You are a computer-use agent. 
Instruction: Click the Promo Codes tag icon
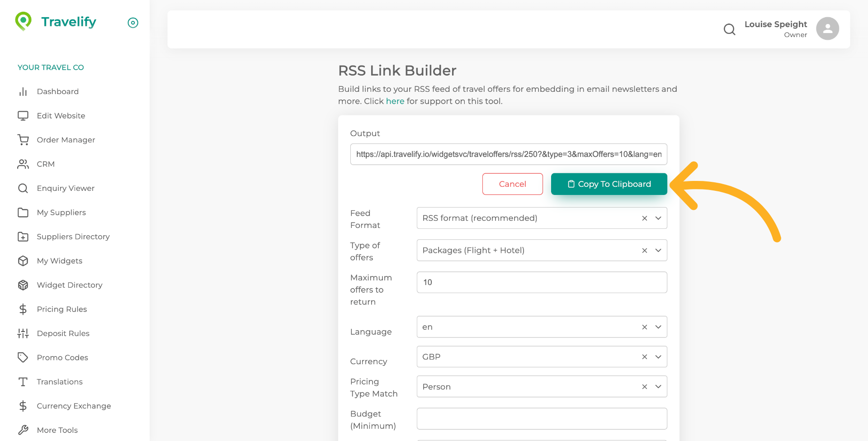[23, 357]
